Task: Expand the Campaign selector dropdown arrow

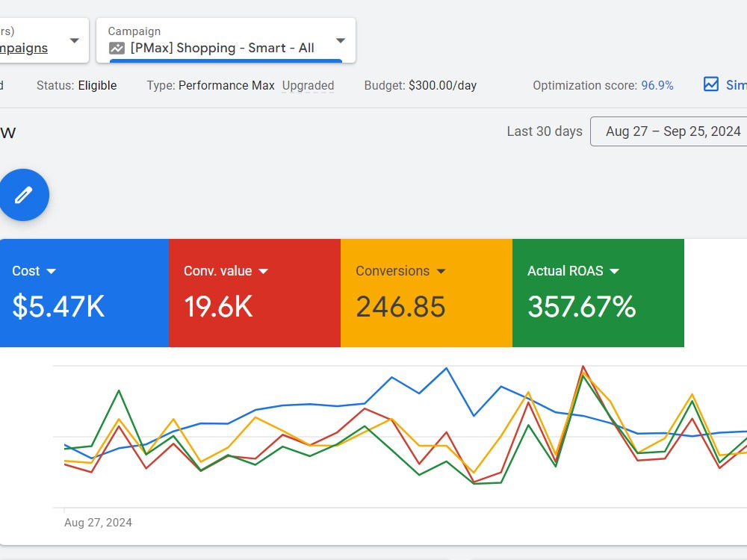Action: point(340,40)
